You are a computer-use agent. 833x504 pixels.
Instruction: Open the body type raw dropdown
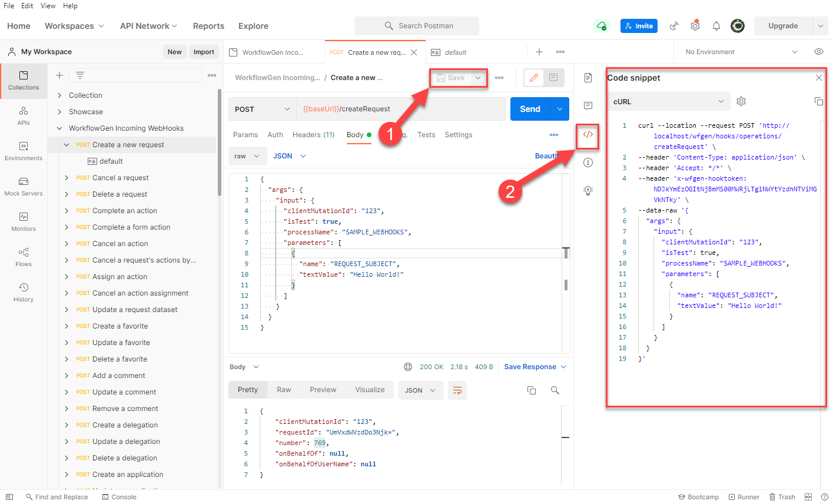pyautogui.click(x=247, y=156)
